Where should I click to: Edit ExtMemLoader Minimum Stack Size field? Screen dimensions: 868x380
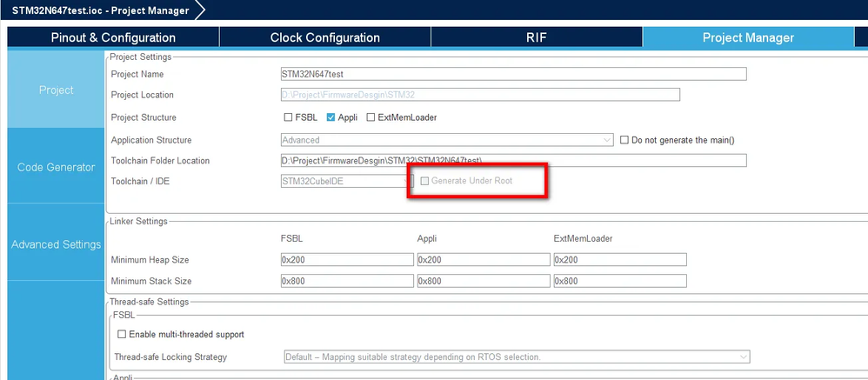coord(620,281)
